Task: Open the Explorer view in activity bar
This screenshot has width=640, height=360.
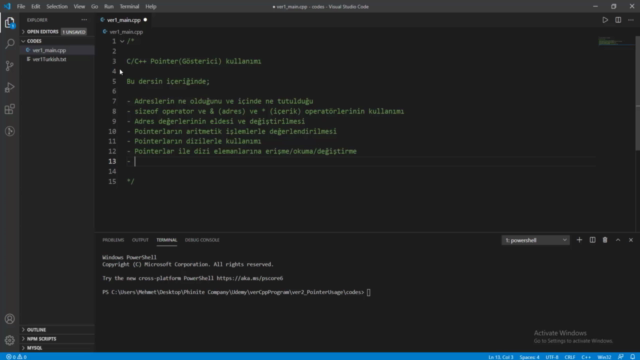Action: click(x=10, y=22)
